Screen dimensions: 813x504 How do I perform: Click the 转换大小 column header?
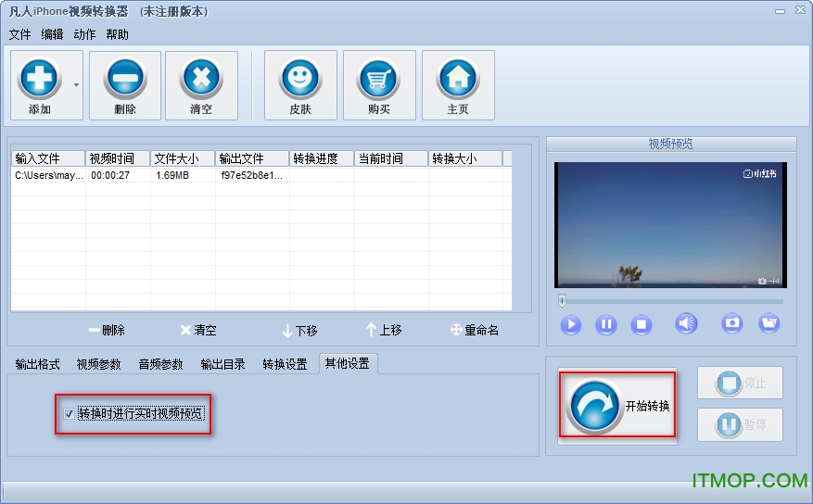(x=465, y=158)
